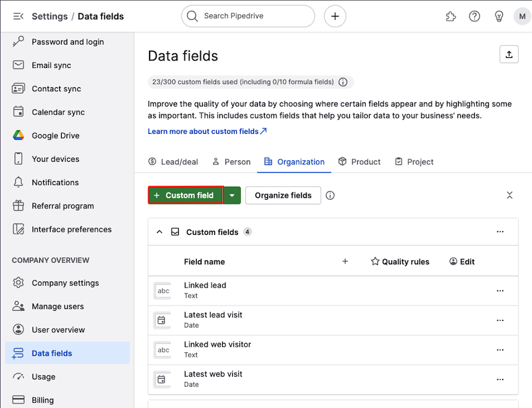Click the calendar icon for Latest web visit

(162, 379)
